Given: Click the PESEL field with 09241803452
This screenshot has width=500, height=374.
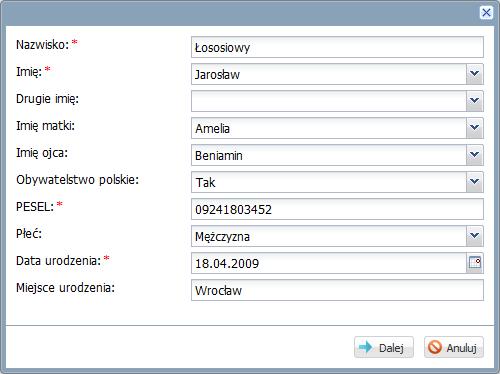Looking at the screenshot, I should [337, 209].
